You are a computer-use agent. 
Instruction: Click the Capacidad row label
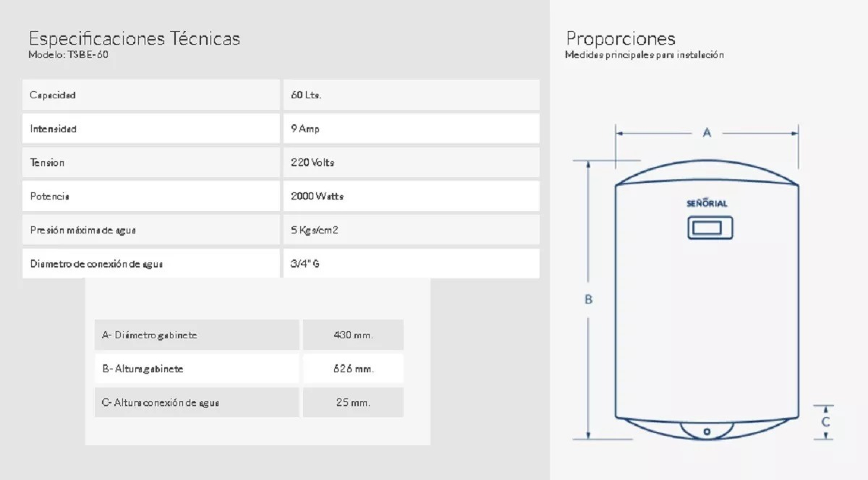[53, 95]
